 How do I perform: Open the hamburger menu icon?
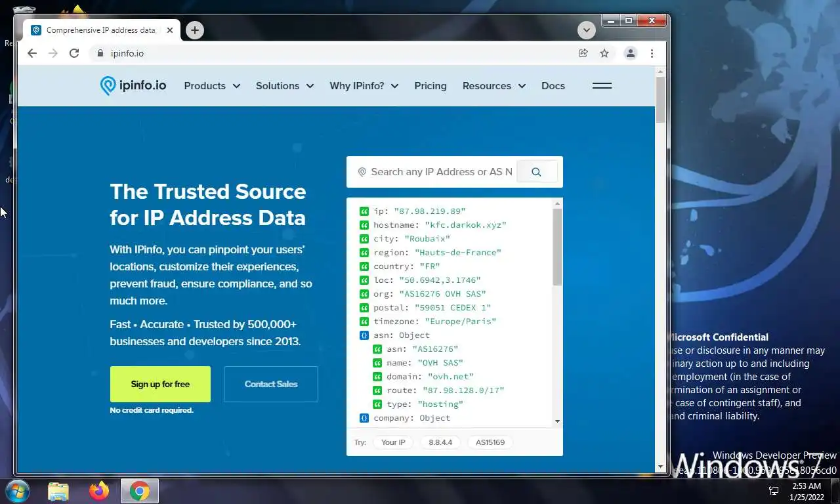click(602, 86)
